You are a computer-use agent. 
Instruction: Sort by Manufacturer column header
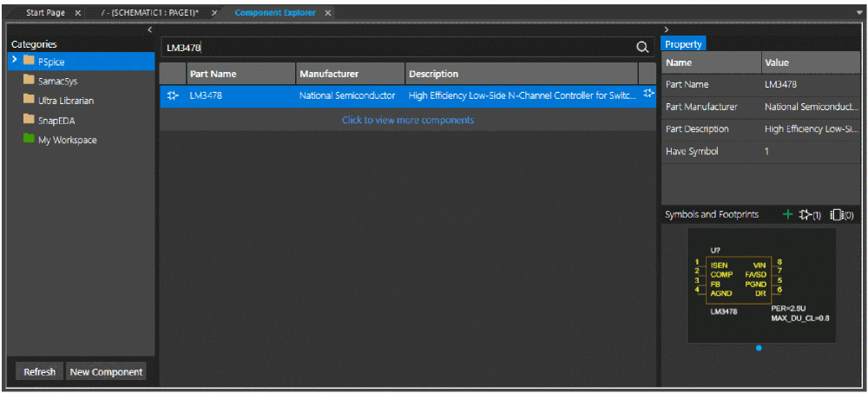[350, 74]
